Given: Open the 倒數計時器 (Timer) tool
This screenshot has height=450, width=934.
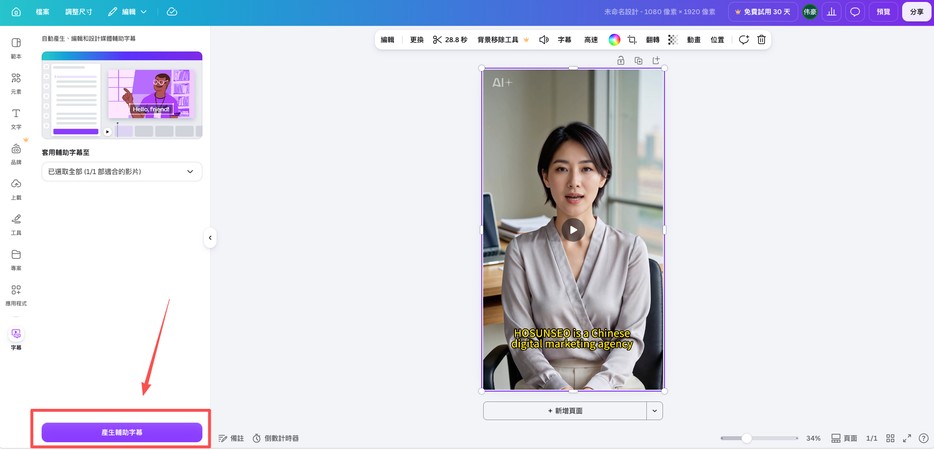Looking at the screenshot, I should tap(275, 438).
